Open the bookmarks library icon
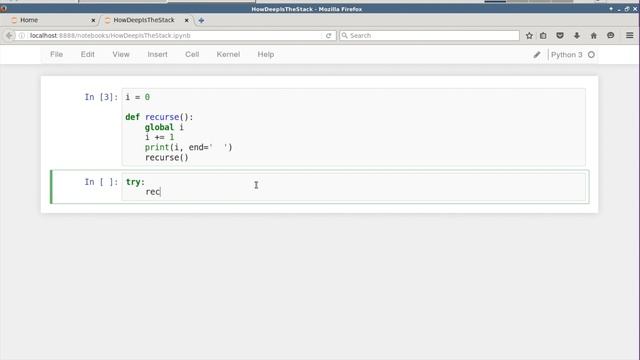Viewport: 640px width, 360px height. [x=543, y=36]
